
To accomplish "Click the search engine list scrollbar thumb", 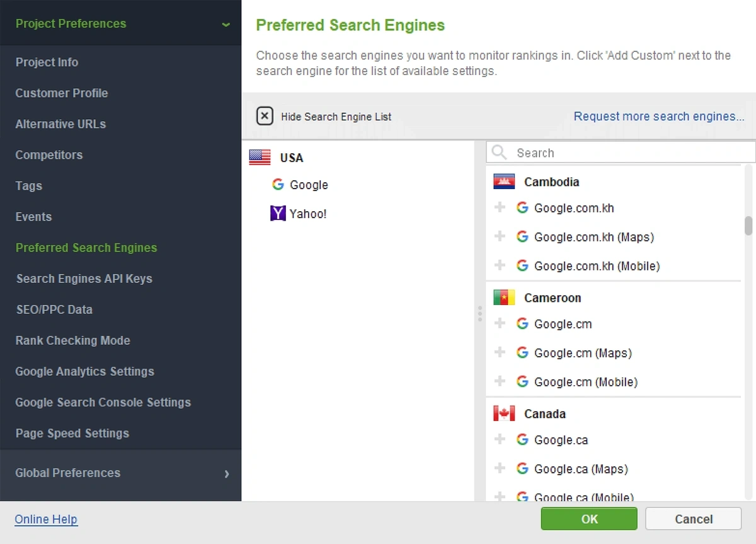I will click(x=748, y=226).
